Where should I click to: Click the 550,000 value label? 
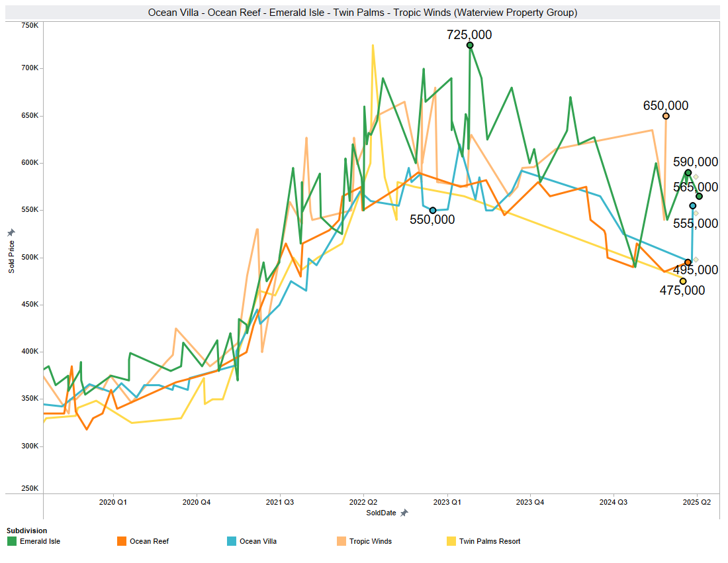tap(432, 220)
